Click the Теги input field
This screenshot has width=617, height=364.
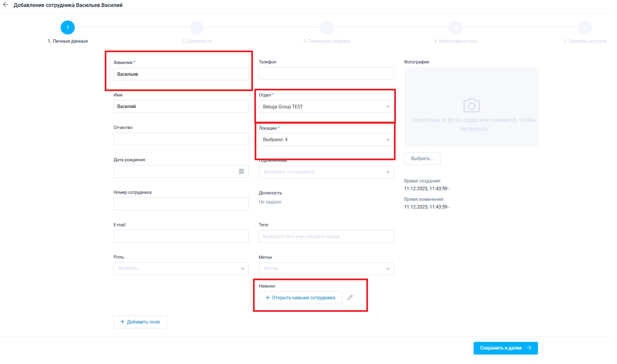click(326, 236)
